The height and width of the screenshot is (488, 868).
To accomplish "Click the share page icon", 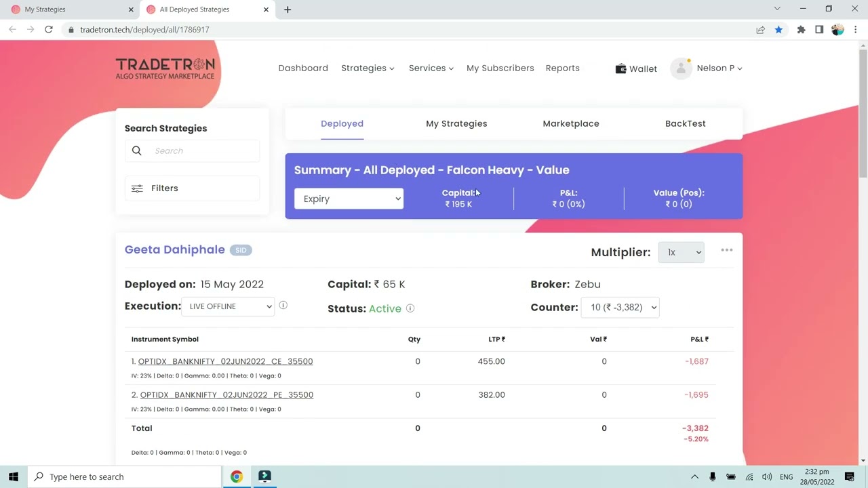I will click(x=760, y=29).
